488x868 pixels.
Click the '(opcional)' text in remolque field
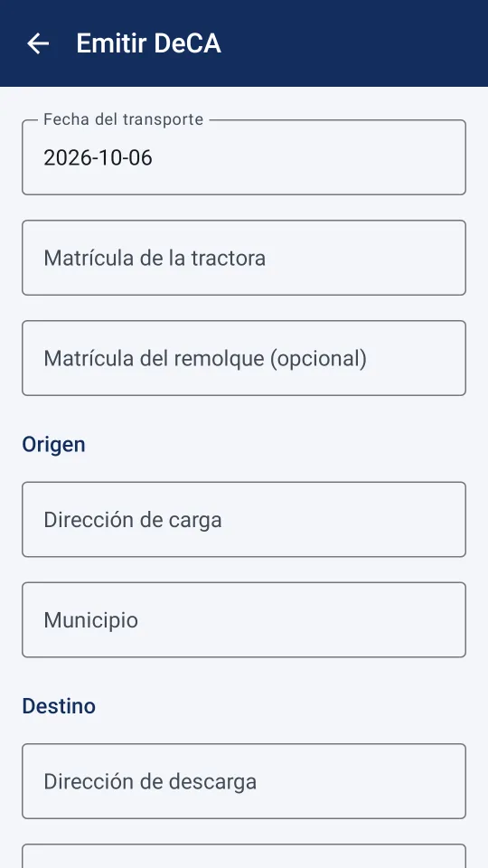(x=318, y=359)
